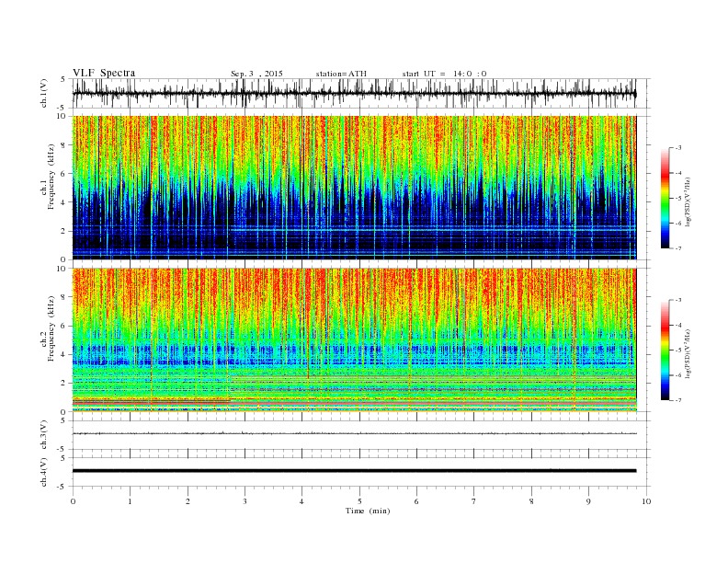Click the "6" kHz tick on ch.2 axis
The width and height of the screenshot is (728, 563).
[63, 326]
